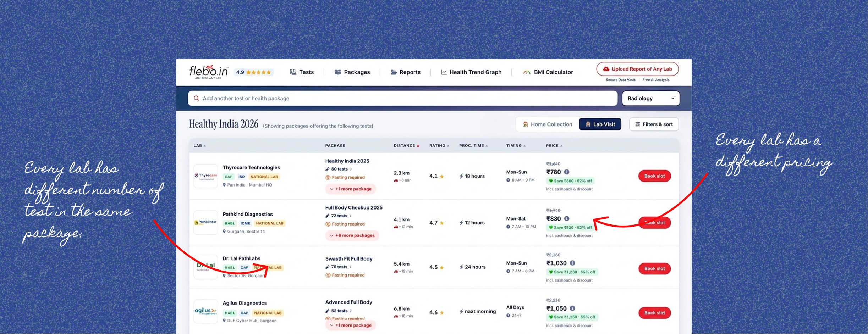Open the flebo.in logo home link
The height and width of the screenshot is (334, 868).
[208, 72]
